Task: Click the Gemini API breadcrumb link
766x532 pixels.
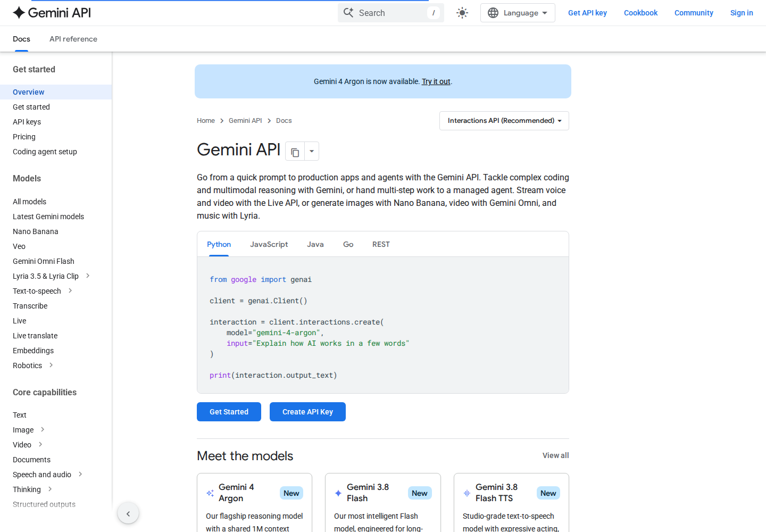Action: click(245, 121)
